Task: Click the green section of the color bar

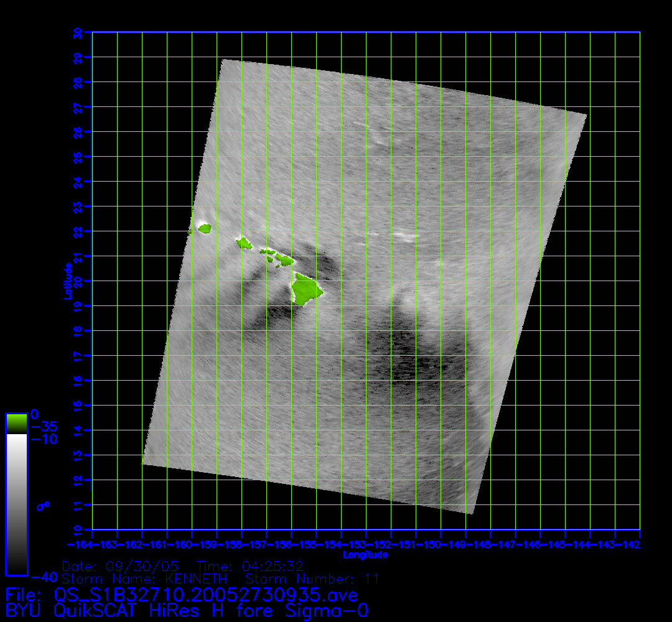Action: (16, 424)
